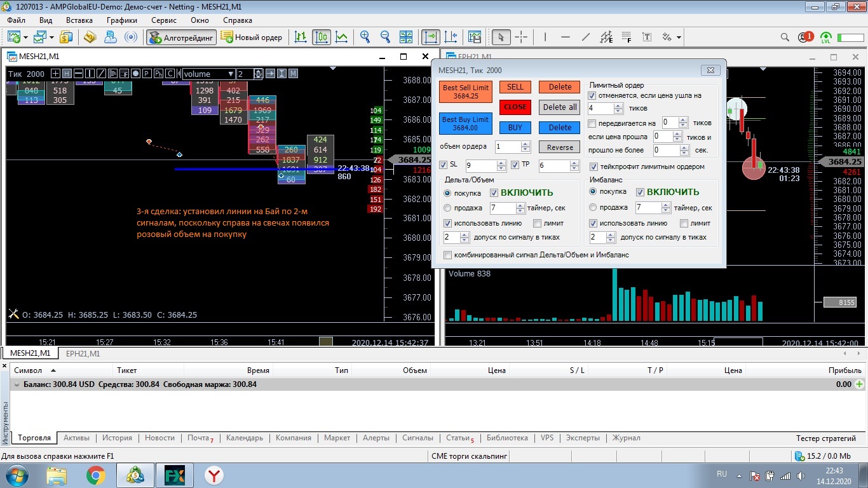
Task: Select продажа radio in Имбаланс
Action: 593,208
